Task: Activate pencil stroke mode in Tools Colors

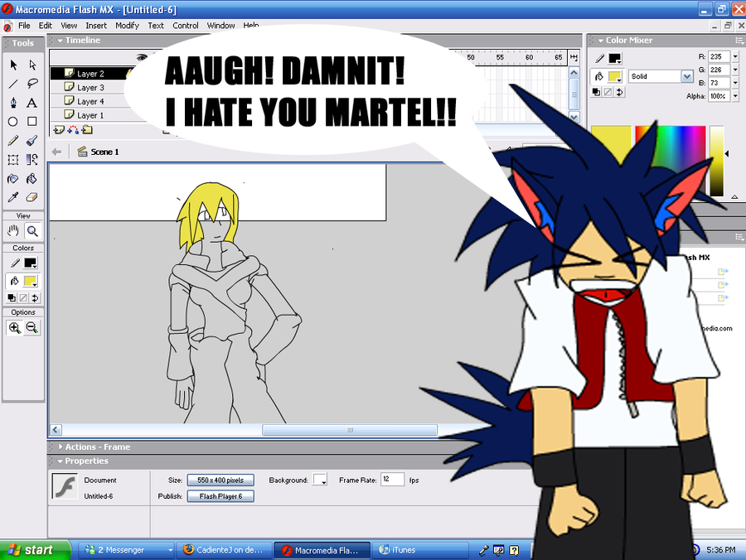Action: pos(15,263)
